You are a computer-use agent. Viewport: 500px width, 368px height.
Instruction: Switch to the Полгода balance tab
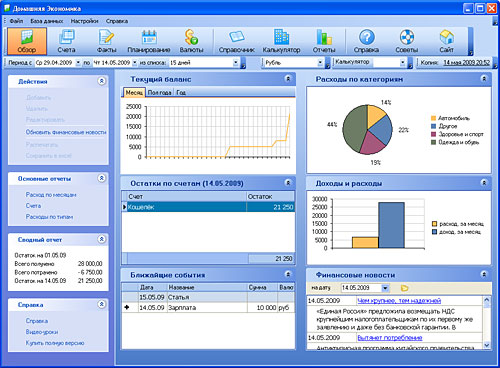[159, 92]
